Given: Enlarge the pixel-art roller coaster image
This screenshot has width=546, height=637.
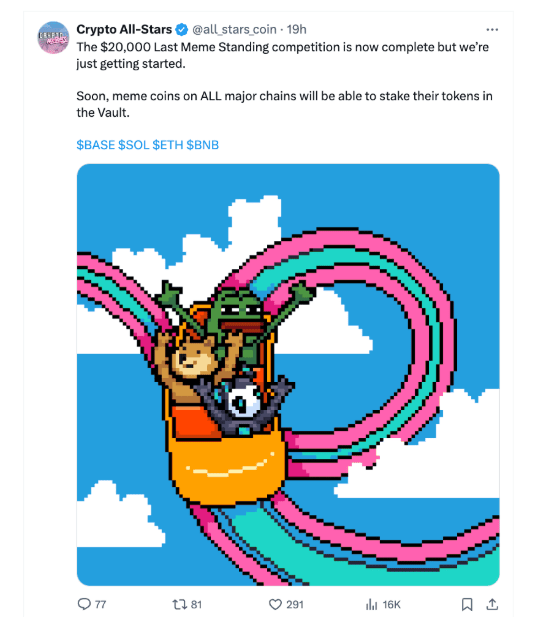Looking at the screenshot, I should click(288, 375).
